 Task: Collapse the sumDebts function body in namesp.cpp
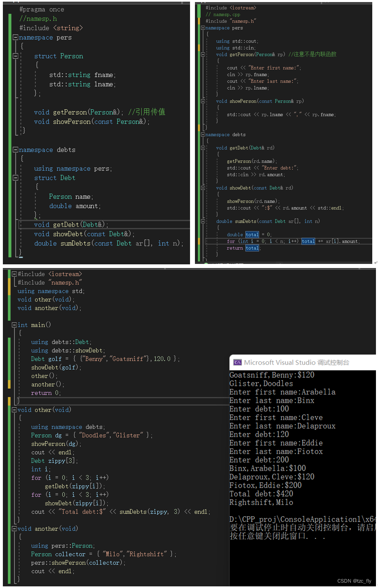203,221
